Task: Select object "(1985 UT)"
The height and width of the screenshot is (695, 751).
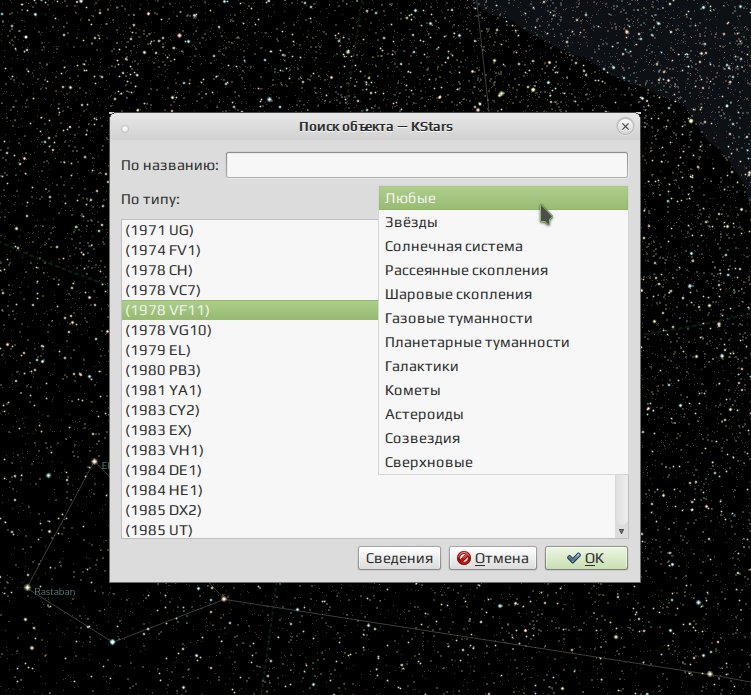Action: 368,530
